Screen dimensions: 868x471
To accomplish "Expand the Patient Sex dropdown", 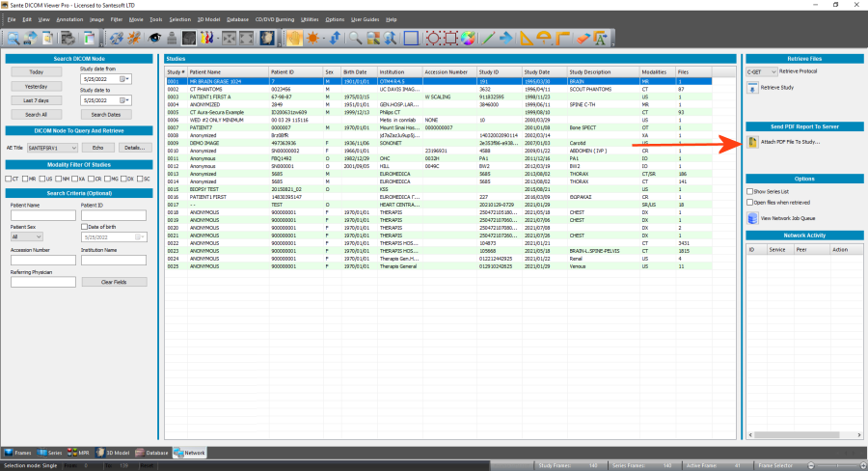I will click(26, 235).
